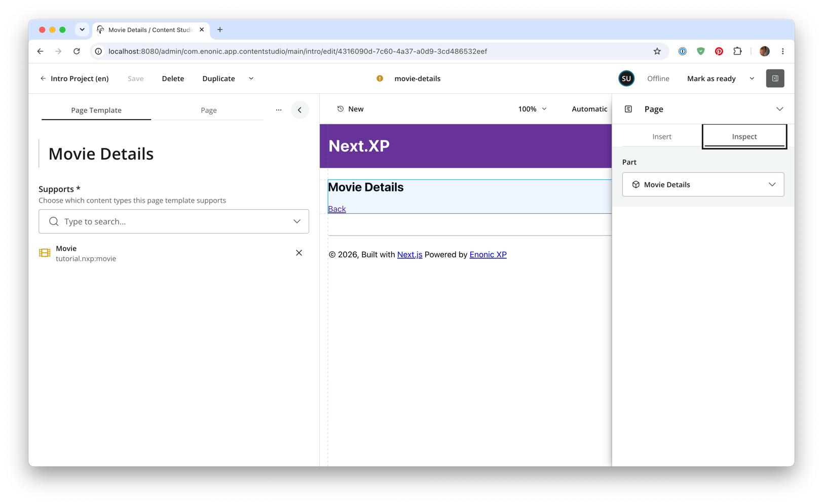Switch to the Page Template tab
823x504 pixels.
coord(96,110)
